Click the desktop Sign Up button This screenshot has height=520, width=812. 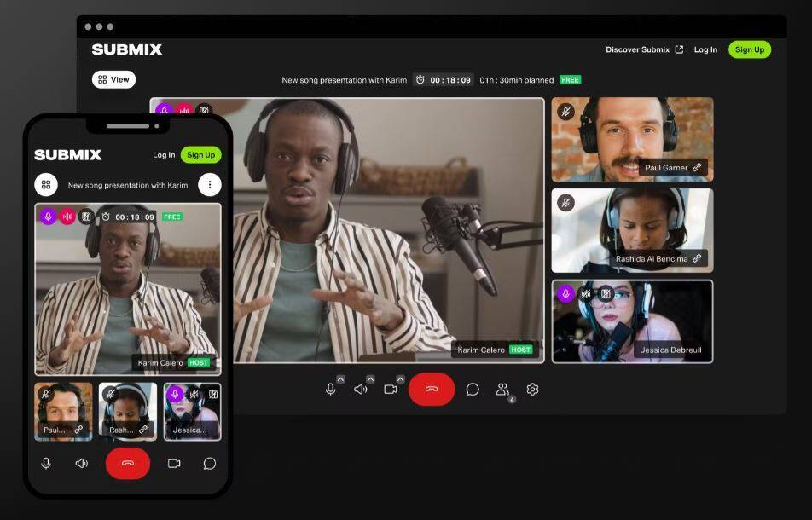(x=749, y=49)
